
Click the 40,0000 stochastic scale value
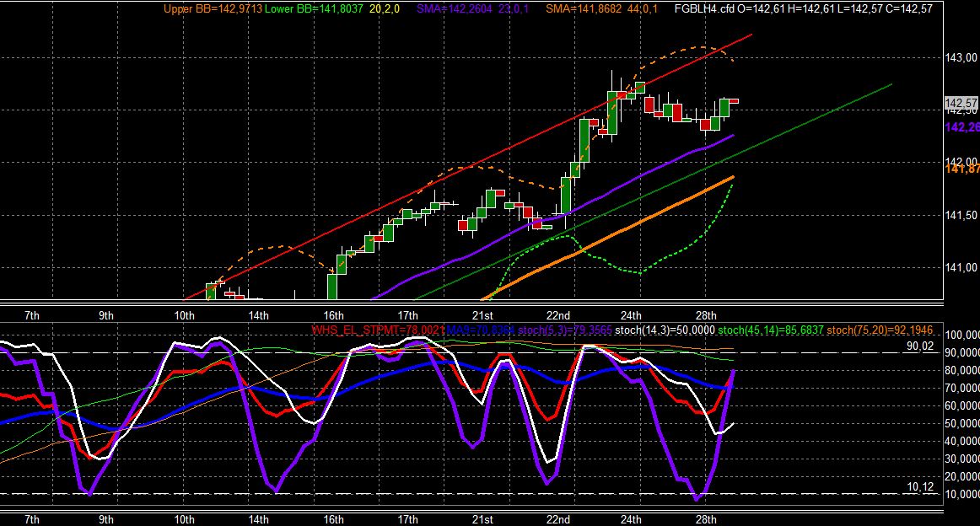[x=962, y=441]
